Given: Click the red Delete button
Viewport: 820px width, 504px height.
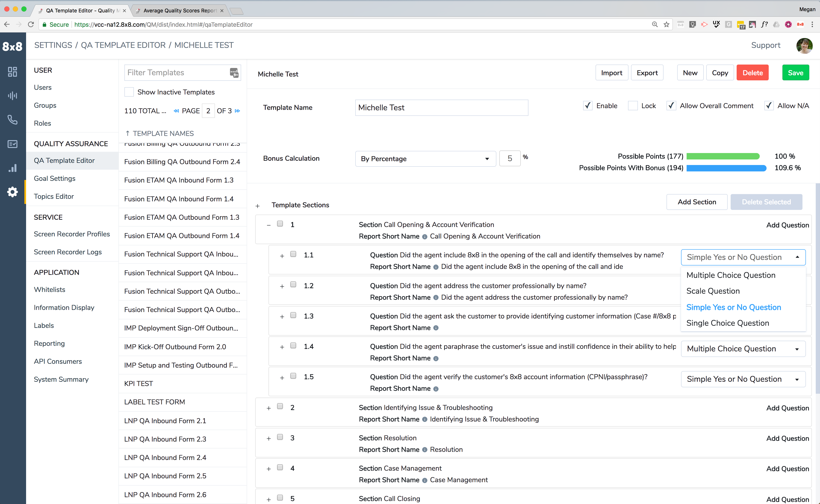Looking at the screenshot, I should click(x=752, y=73).
